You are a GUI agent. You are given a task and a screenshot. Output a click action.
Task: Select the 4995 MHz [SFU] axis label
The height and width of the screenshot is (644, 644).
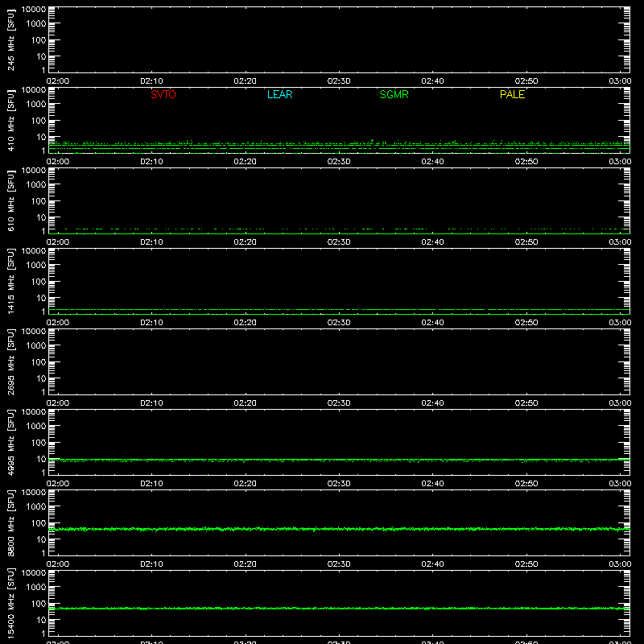click(x=10, y=442)
